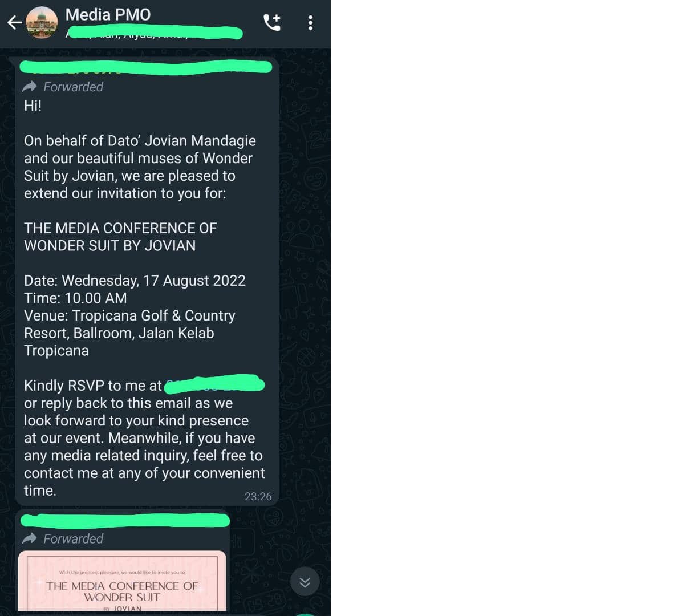Tap the back arrow to leave the chat

point(14,23)
